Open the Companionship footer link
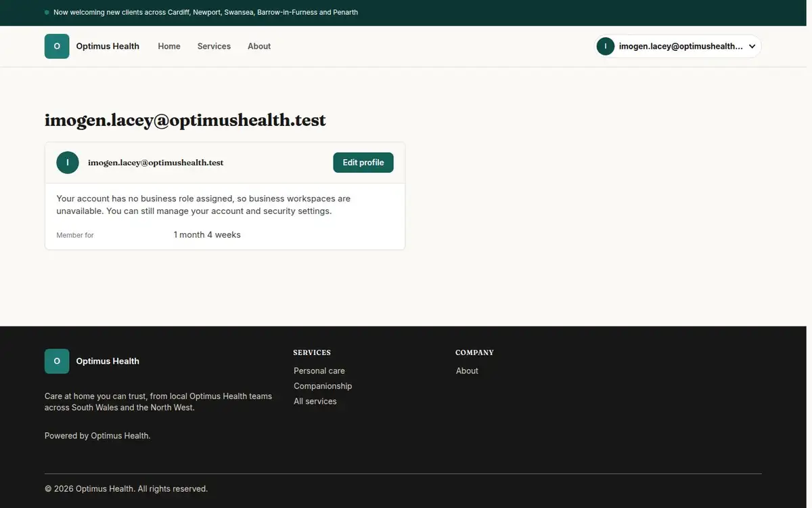Viewport: 812px width, 508px height. (x=323, y=386)
